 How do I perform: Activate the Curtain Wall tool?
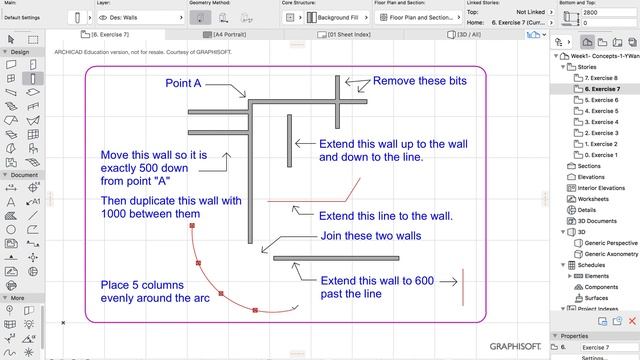pos(33,134)
